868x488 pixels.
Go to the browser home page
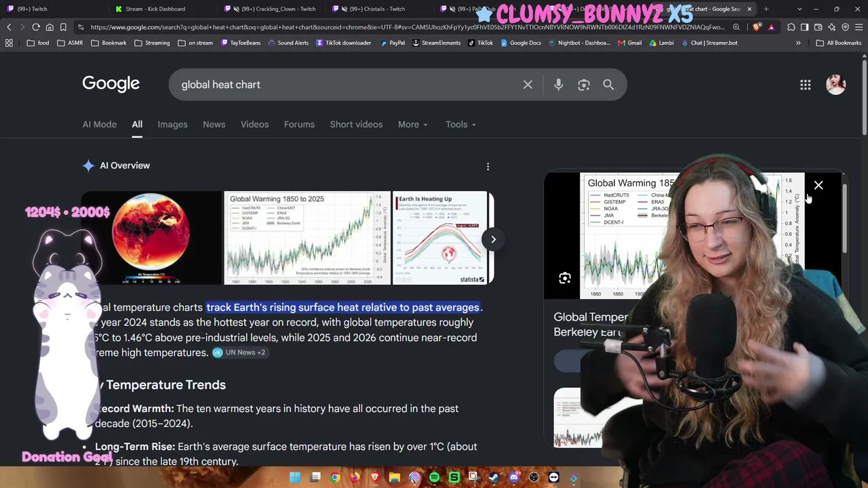tap(50, 27)
